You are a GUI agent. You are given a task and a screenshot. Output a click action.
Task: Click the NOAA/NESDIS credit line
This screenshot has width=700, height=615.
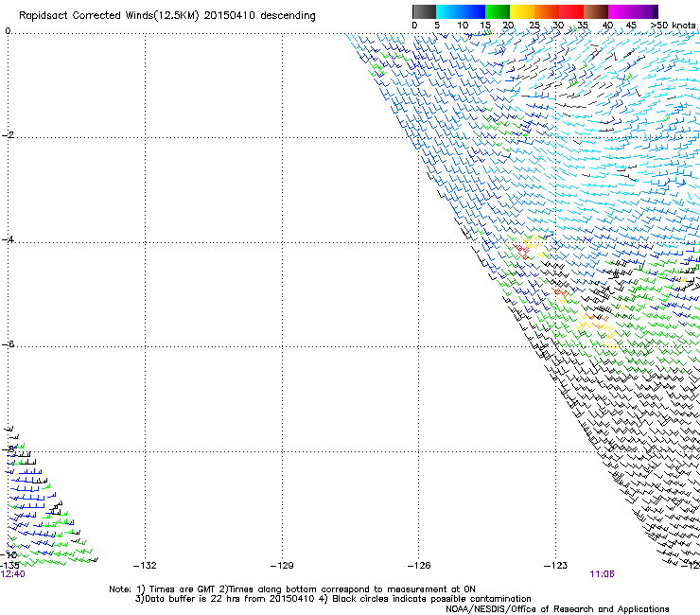pyautogui.click(x=557, y=609)
